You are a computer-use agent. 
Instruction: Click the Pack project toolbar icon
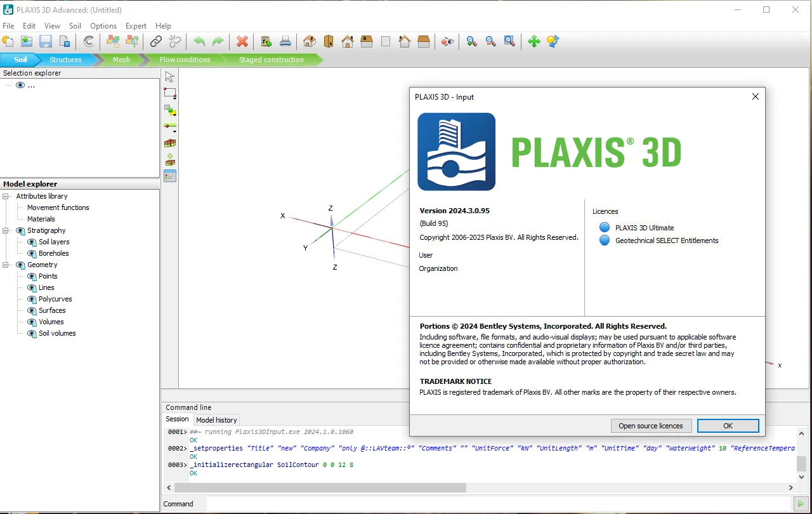(x=64, y=41)
